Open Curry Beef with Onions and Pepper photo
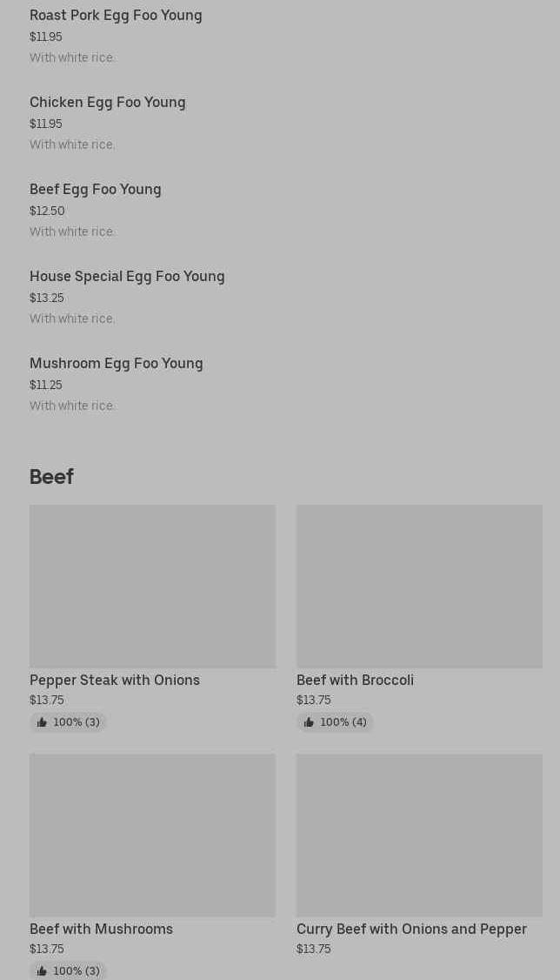 click(x=419, y=835)
